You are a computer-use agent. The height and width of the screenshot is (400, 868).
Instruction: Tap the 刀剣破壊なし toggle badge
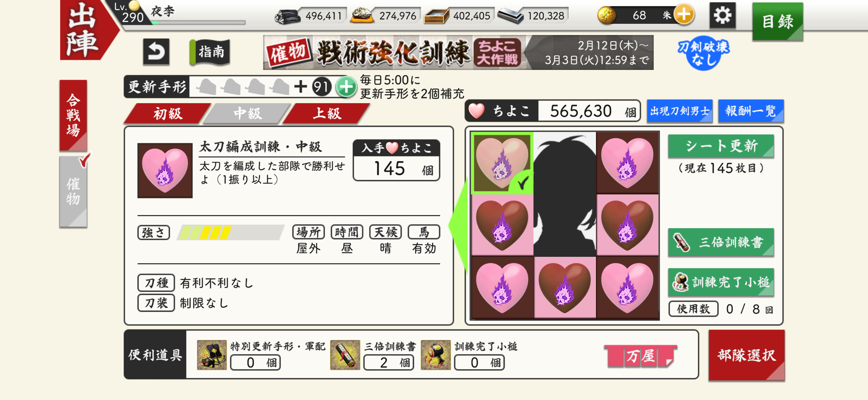click(704, 53)
